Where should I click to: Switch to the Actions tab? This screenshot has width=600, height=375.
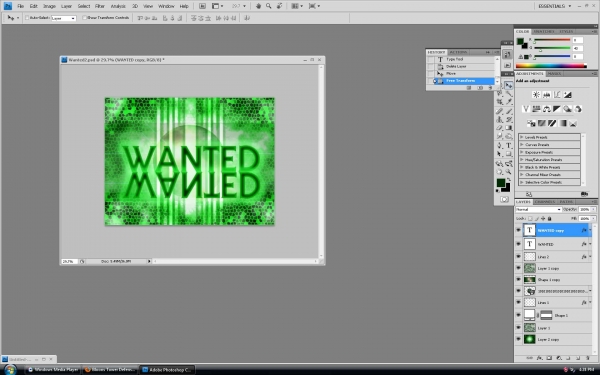(458, 52)
